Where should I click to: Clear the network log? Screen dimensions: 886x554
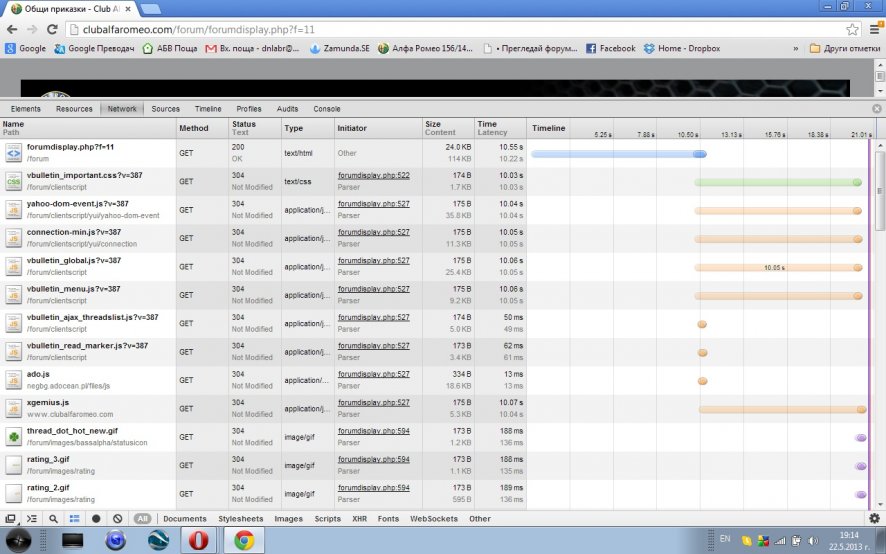pyautogui.click(x=117, y=519)
